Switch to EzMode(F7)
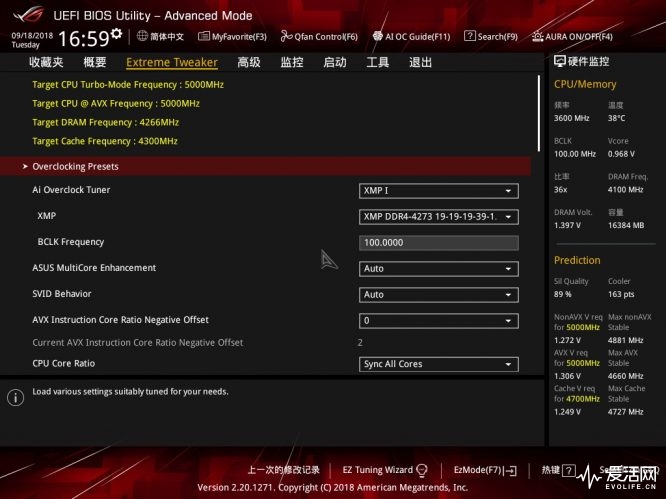 485,470
